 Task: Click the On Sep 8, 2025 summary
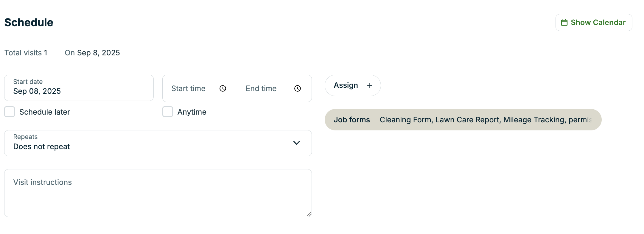tap(92, 53)
